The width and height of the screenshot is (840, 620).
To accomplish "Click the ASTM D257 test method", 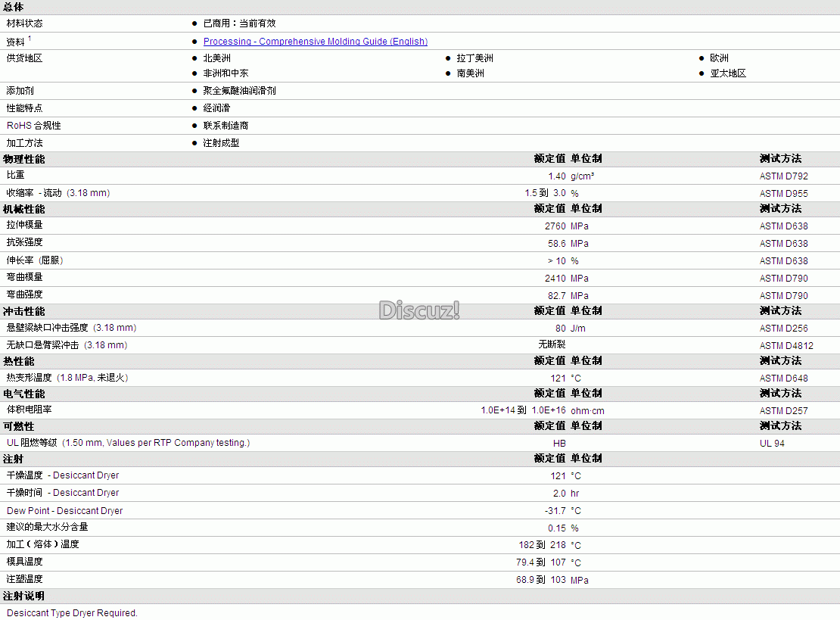I will 783,411.
